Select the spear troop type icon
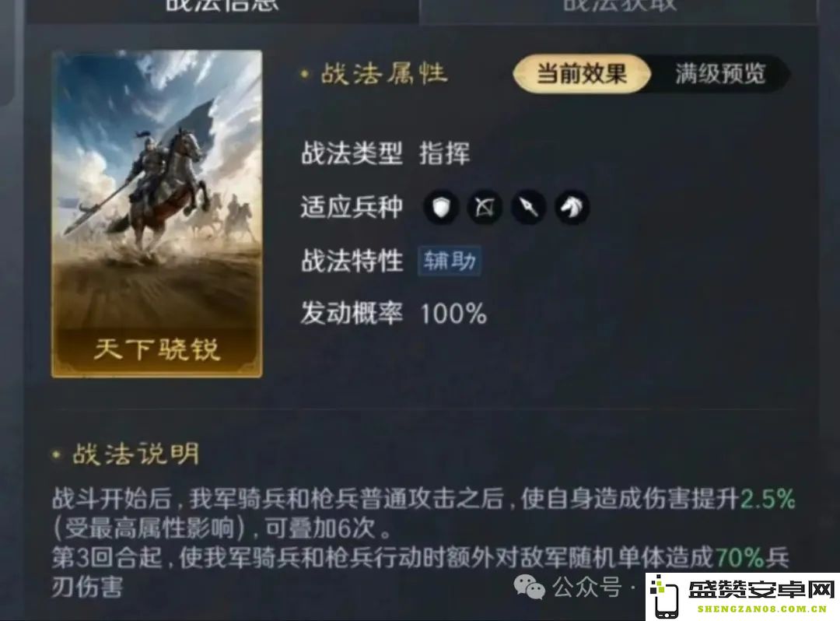The height and width of the screenshot is (621, 840). pos(528,207)
